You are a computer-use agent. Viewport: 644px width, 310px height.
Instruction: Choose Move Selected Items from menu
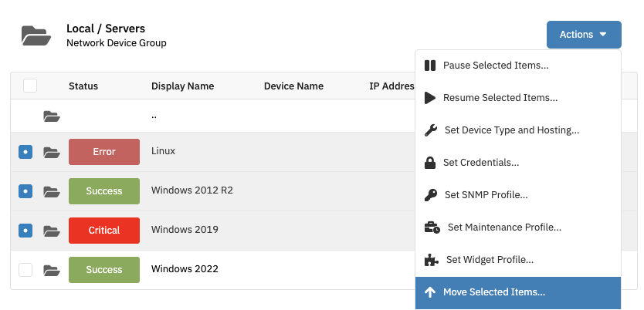tap(518, 292)
